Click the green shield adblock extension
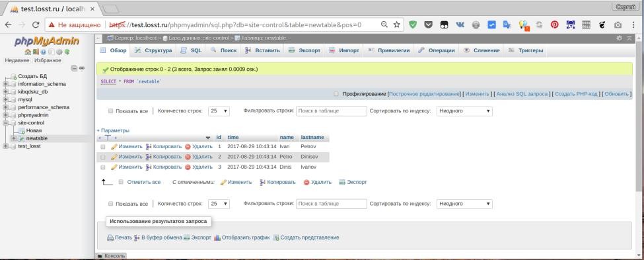 pos(412,24)
